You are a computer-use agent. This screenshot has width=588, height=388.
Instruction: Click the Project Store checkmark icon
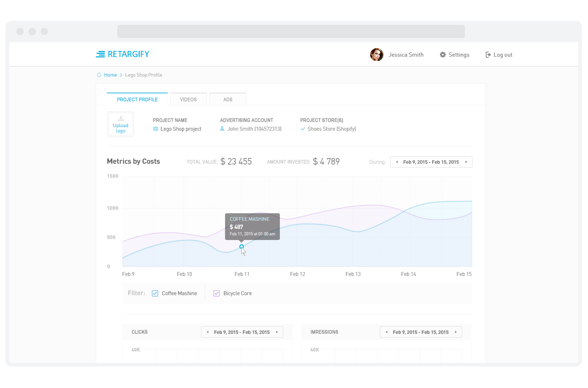coord(303,129)
